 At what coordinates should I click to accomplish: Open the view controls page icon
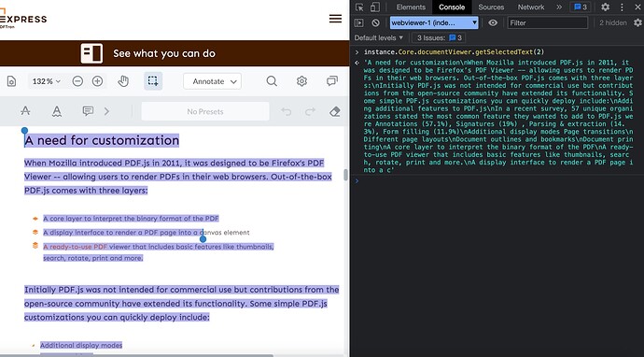pos(11,81)
